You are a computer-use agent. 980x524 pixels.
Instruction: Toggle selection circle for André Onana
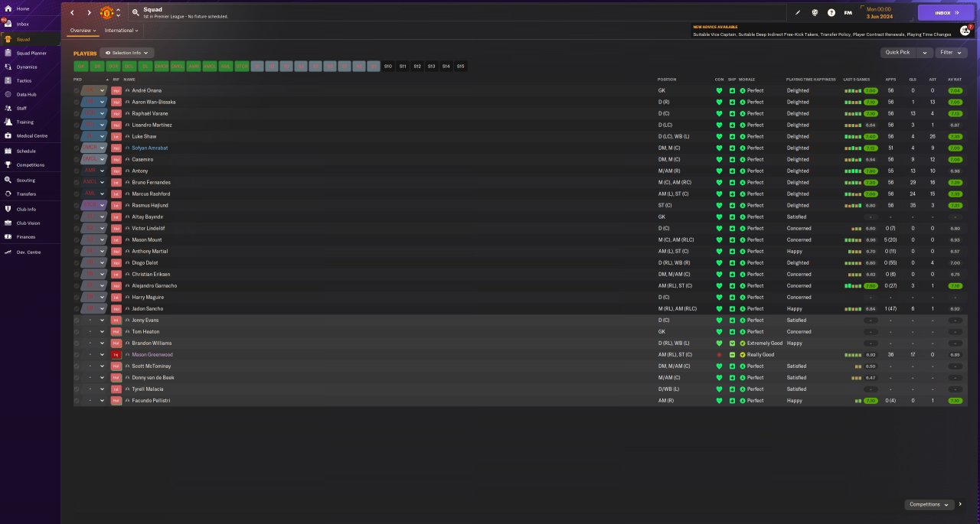(77, 90)
